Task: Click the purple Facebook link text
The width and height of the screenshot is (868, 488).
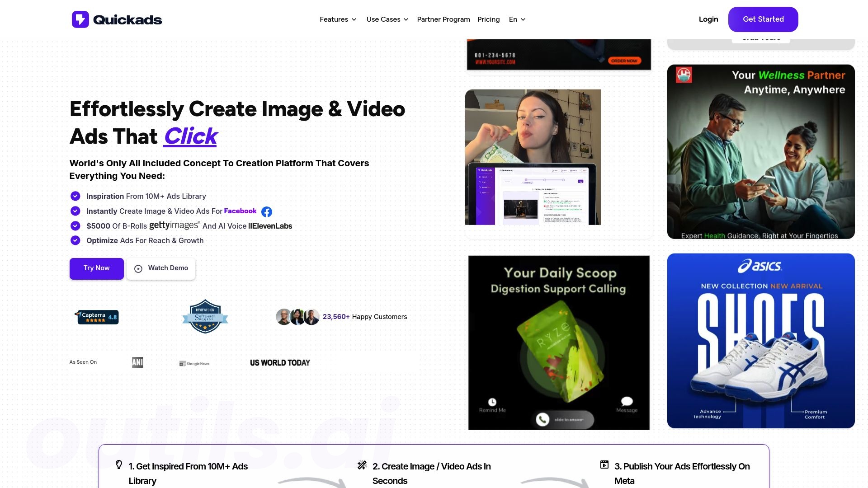Action: coord(240,211)
